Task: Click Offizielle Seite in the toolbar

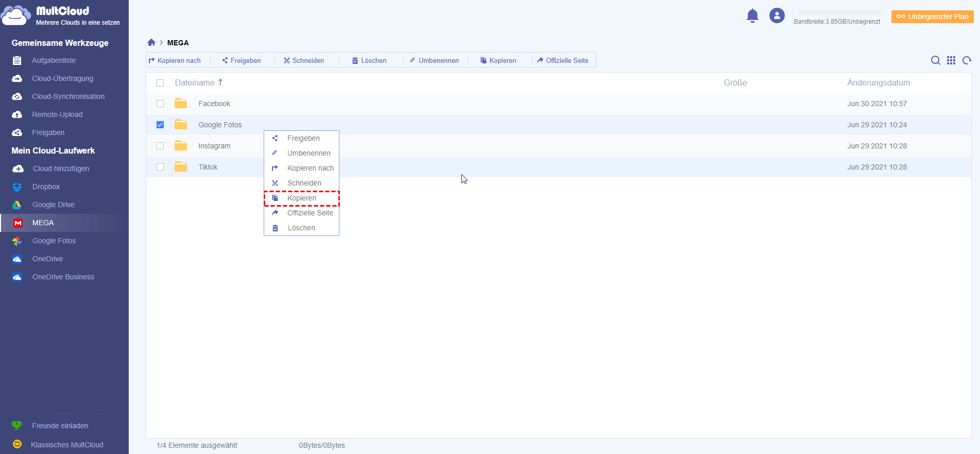Action: (562, 60)
